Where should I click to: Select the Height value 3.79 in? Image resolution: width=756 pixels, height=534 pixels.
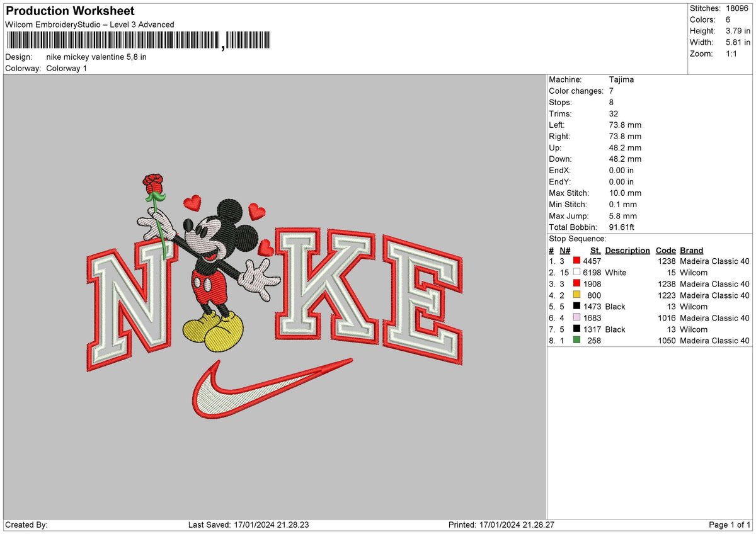tap(738, 31)
